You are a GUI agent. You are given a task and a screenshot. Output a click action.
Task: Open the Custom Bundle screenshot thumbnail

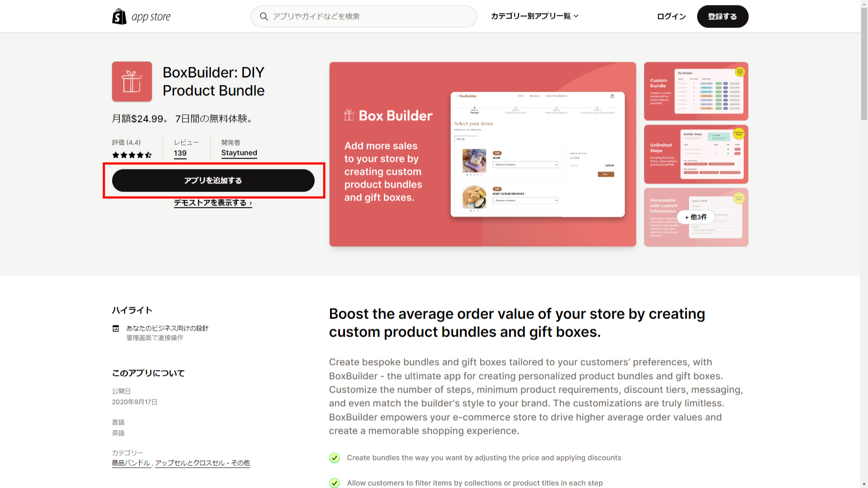point(696,91)
